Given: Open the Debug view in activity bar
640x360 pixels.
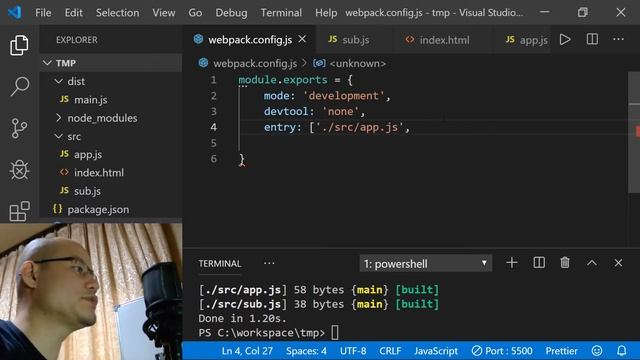Looking at the screenshot, I should pyautogui.click(x=19, y=169).
